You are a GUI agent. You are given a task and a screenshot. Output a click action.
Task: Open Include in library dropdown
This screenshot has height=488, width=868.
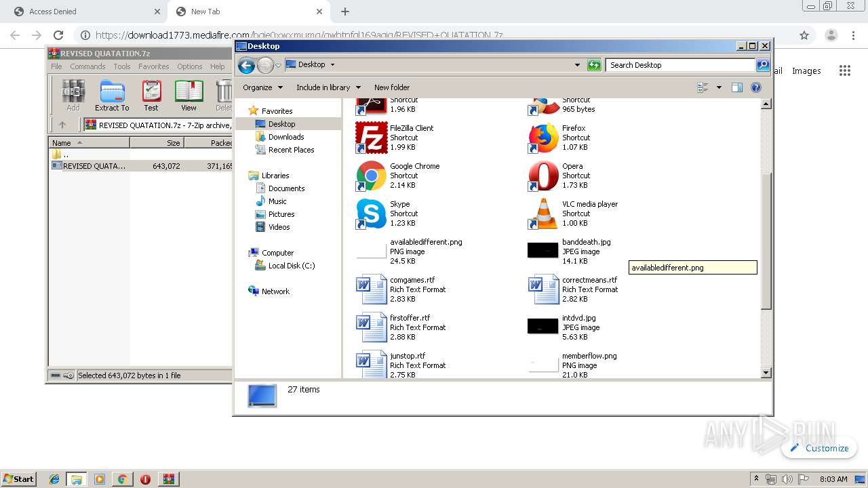[328, 87]
